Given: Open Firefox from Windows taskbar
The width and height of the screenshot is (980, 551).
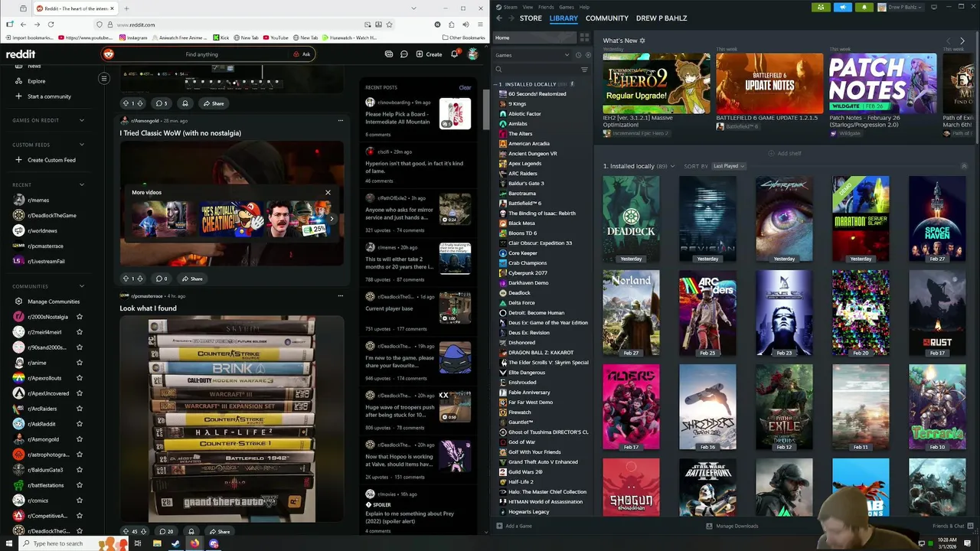Looking at the screenshot, I should click(194, 543).
